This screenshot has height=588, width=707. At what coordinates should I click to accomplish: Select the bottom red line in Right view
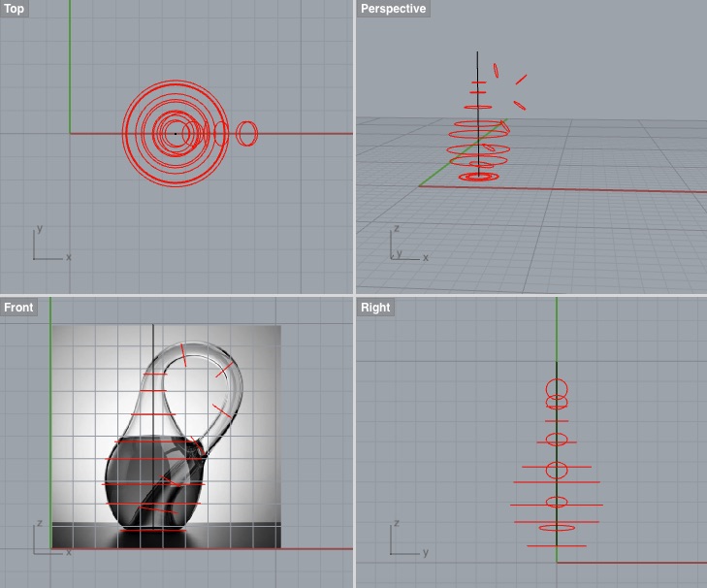tap(557, 546)
